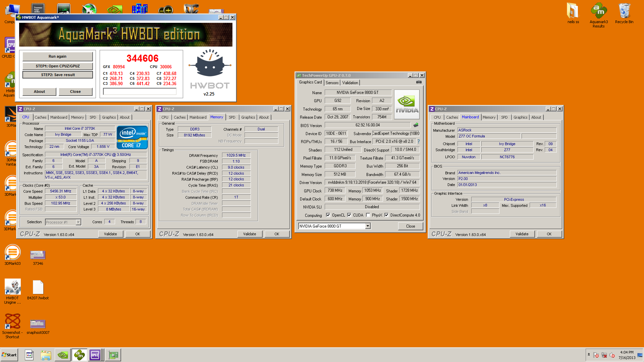Open the Screenshot - Shortcut desktop icon
The height and width of the screenshot is (362, 644).
point(12,326)
